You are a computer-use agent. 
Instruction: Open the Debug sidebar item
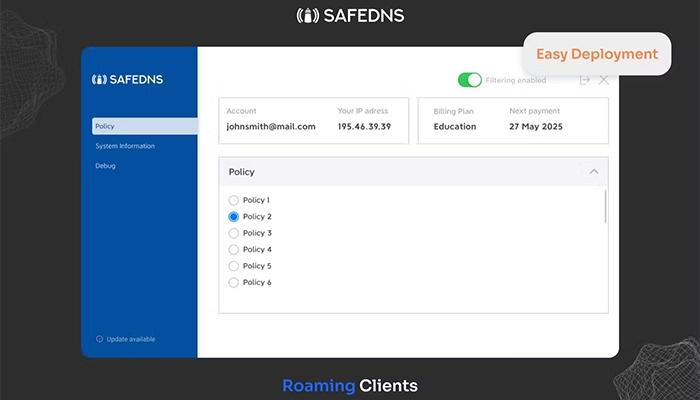(105, 166)
